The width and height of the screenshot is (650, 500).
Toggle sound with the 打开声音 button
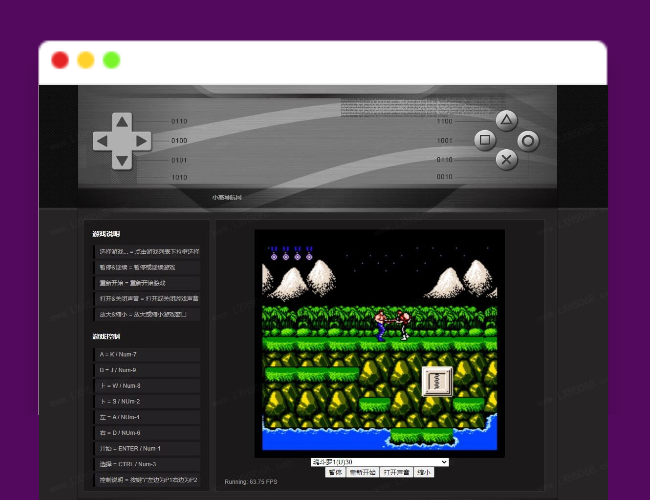[395, 472]
